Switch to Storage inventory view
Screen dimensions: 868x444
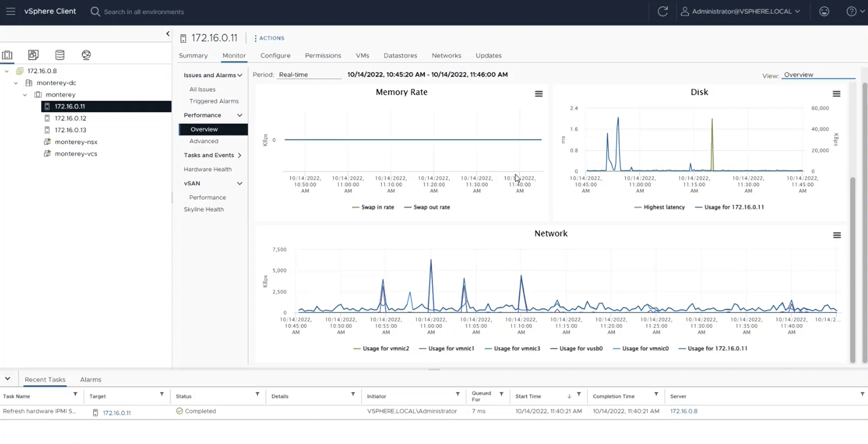tap(59, 55)
